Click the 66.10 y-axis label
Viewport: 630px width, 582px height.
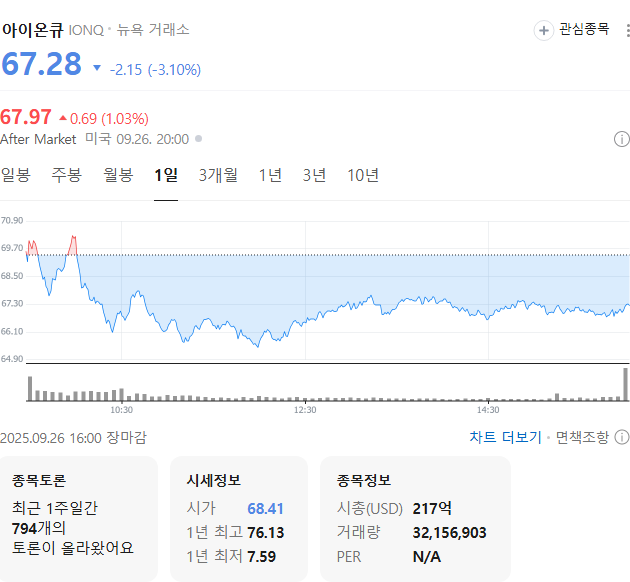click(12, 331)
